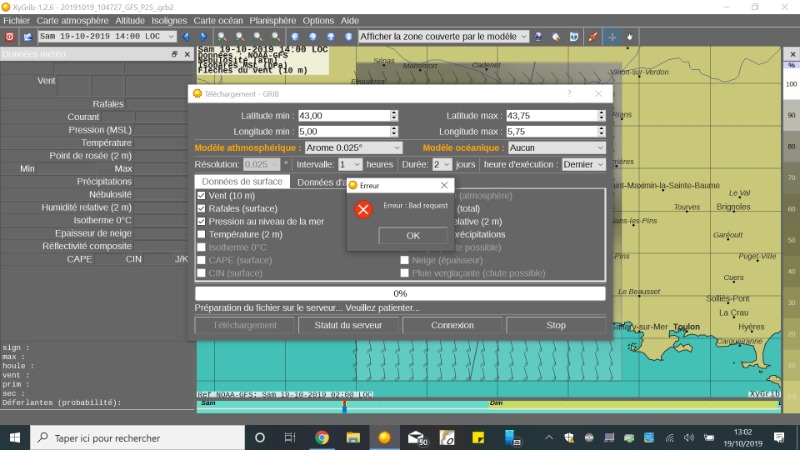Screen dimensions: 800x450
Task: Close the Données météo panel
Action: (187, 54)
